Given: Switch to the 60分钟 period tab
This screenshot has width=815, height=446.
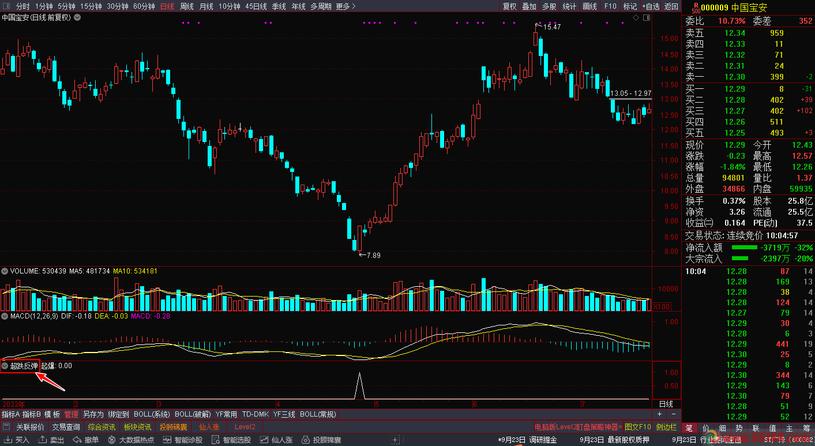Looking at the screenshot, I should click(x=143, y=6).
